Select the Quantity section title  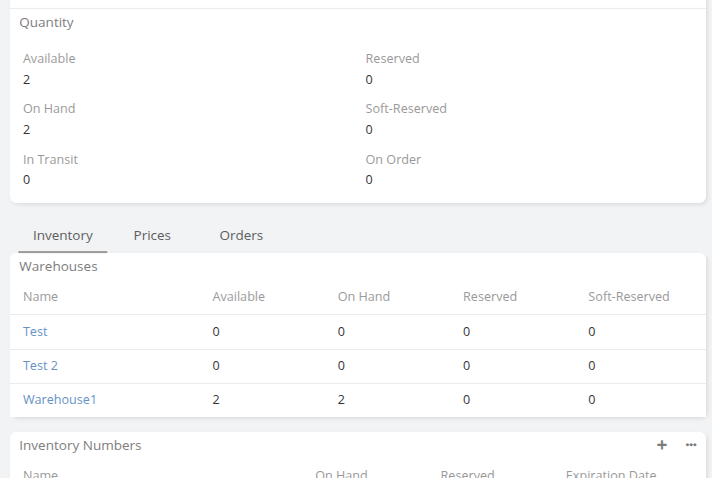[x=46, y=23]
